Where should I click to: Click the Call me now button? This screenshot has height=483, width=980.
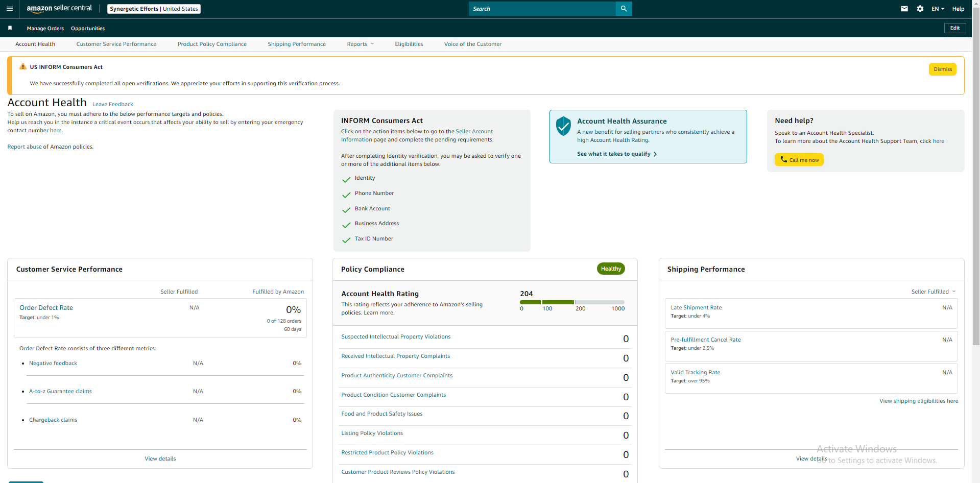click(x=799, y=160)
